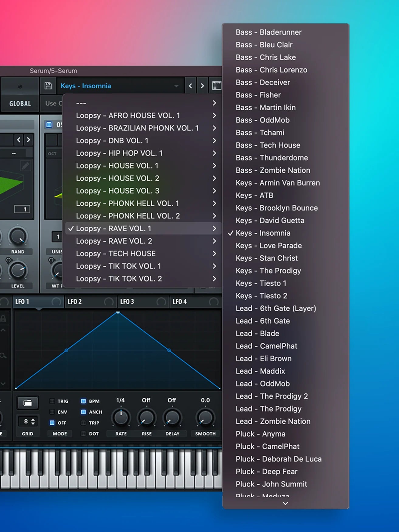Toggle the ANCH checkbox

pyautogui.click(x=83, y=412)
